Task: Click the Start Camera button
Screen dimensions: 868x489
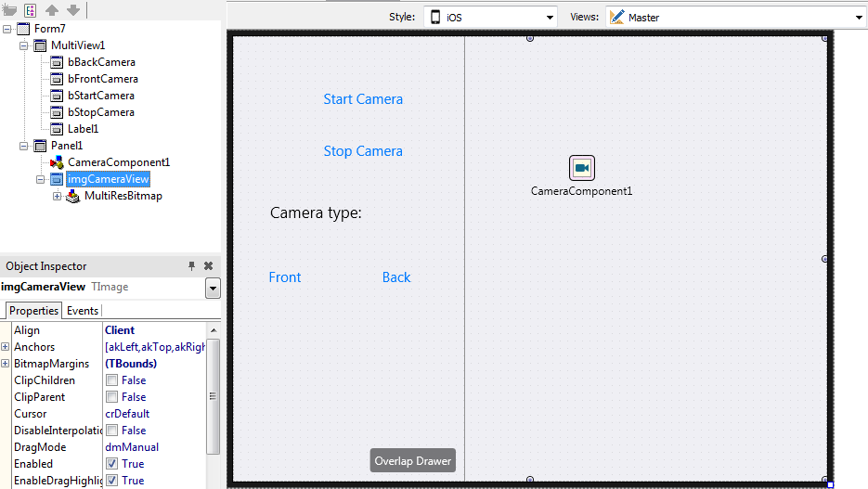Action: (x=363, y=99)
